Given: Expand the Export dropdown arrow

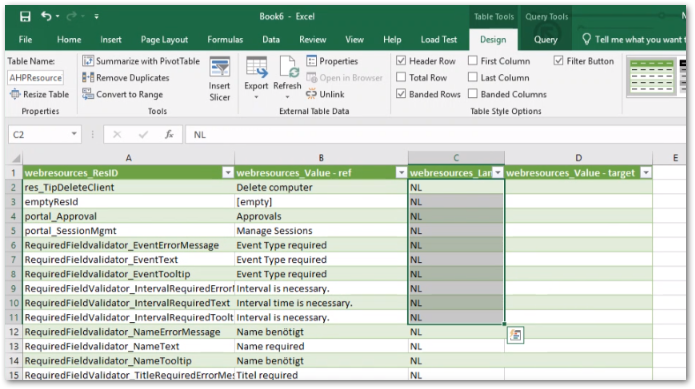Looking at the screenshot, I should (256, 97).
